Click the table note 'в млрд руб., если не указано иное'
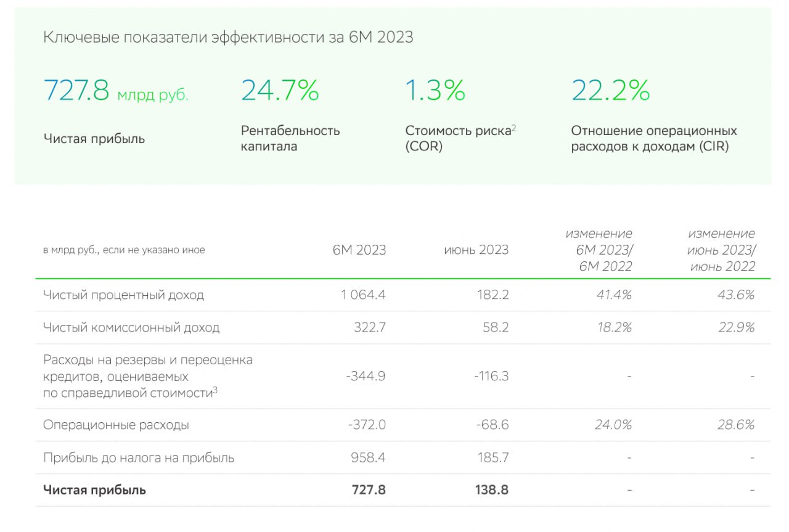Viewport: 789px width, 532px height. 124,250
